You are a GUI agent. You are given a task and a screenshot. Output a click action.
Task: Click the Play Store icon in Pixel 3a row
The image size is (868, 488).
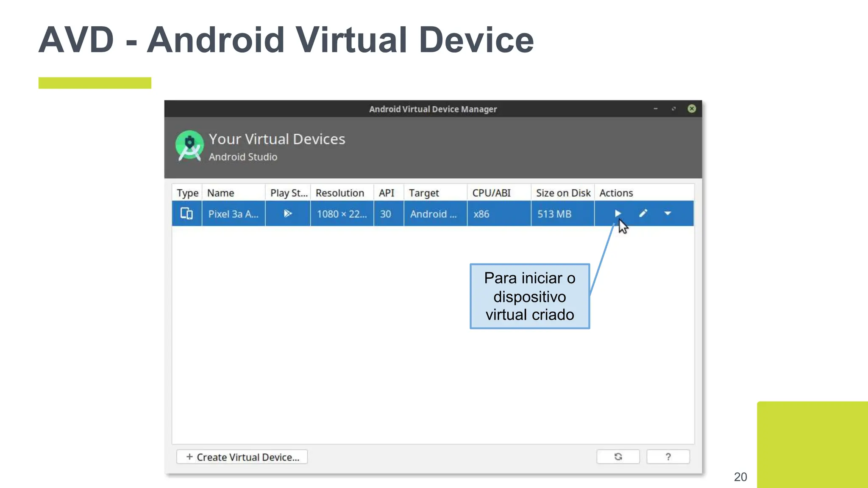(x=288, y=213)
